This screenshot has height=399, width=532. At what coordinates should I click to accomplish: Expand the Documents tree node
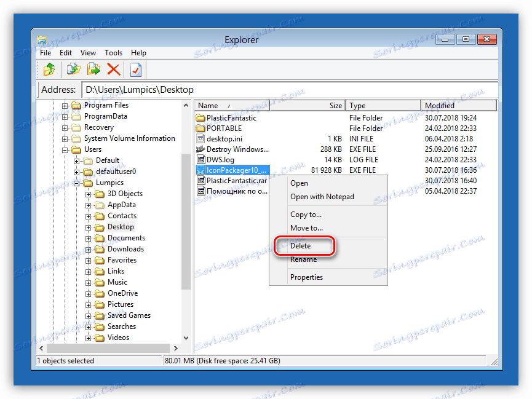[88, 239]
